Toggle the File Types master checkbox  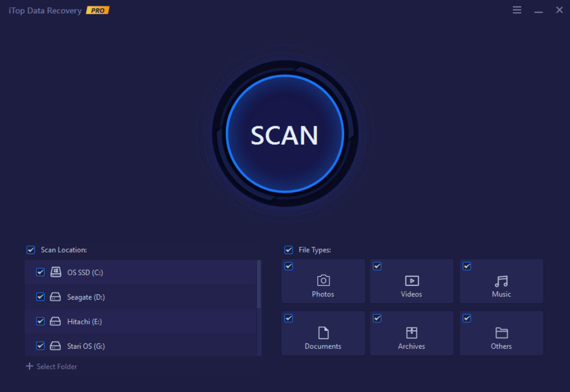(289, 250)
